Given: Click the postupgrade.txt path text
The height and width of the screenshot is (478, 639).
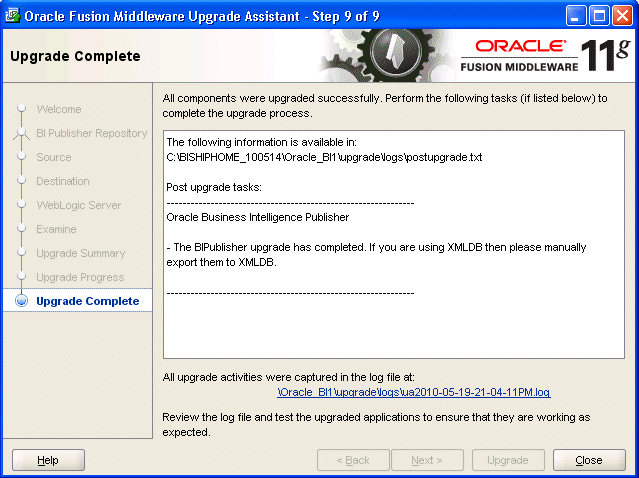Looking at the screenshot, I should tap(324, 157).
